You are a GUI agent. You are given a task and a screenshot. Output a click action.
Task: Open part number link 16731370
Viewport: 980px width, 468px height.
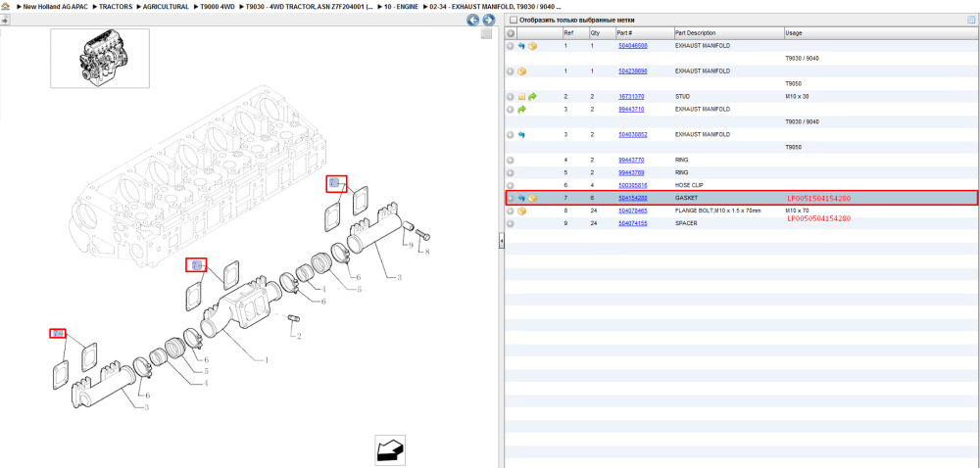coord(630,97)
